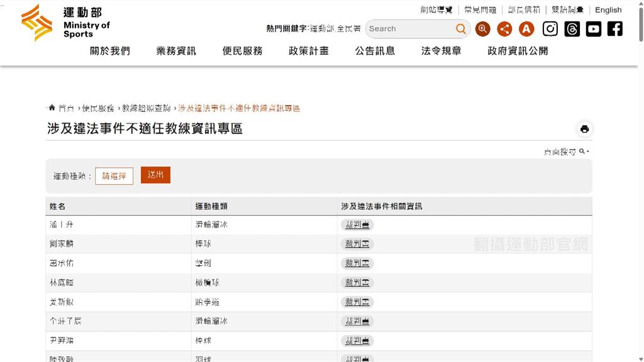Go to 首頁 in the breadcrumb
The width and height of the screenshot is (644, 362).
pyautogui.click(x=66, y=108)
